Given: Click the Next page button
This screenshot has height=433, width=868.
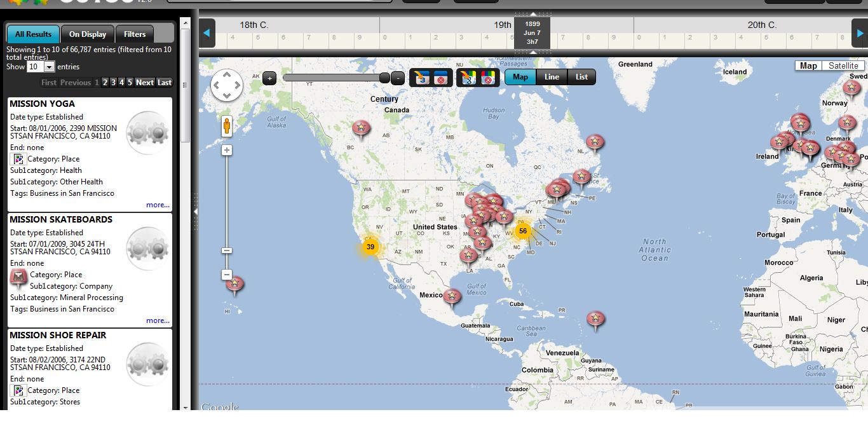Looking at the screenshot, I should pos(145,83).
